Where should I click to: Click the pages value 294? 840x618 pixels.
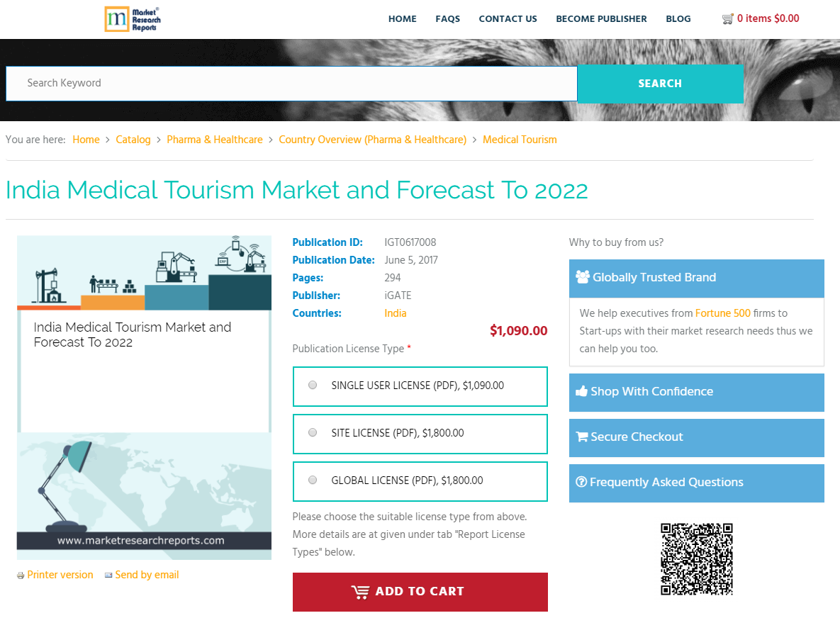point(392,278)
